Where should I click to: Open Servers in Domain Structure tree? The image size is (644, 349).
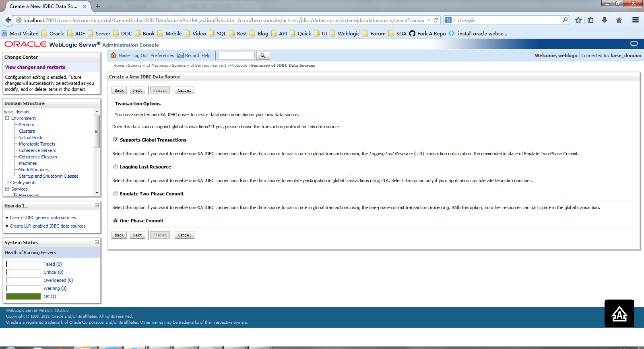[27, 125]
